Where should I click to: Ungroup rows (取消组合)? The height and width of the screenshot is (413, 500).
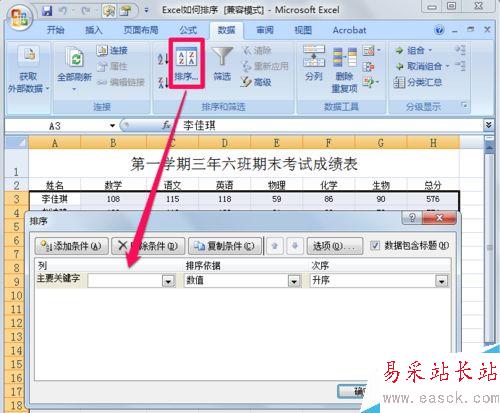pyautogui.click(x=422, y=66)
